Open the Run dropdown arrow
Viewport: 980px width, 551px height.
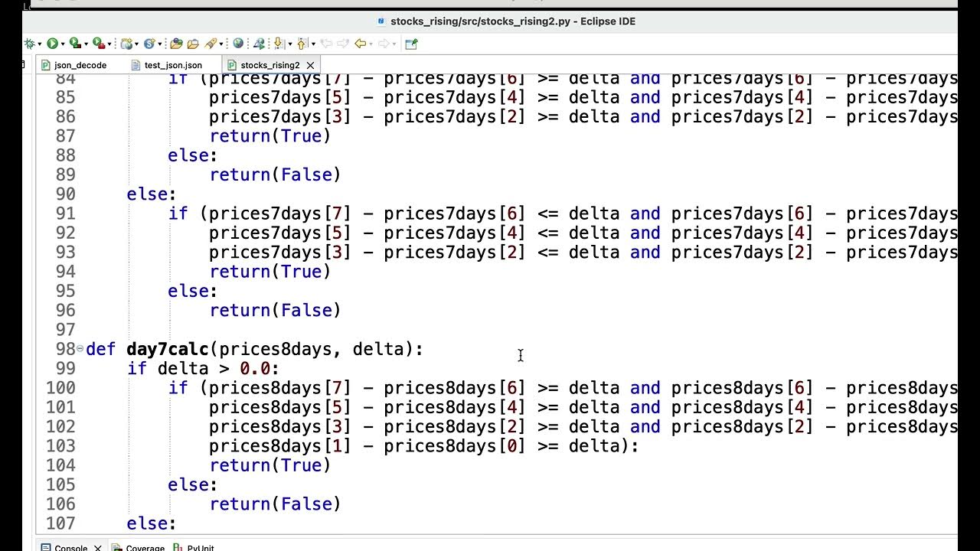[63, 44]
